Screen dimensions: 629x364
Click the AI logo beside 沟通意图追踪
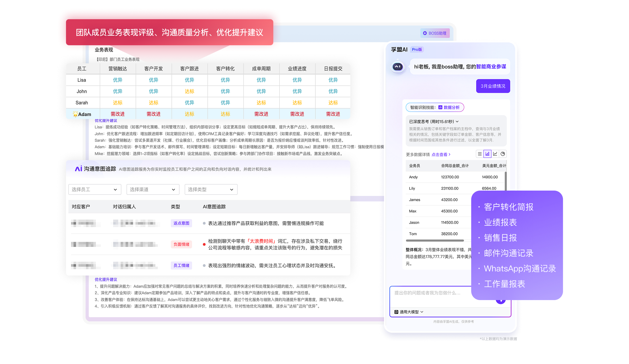tap(78, 169)
